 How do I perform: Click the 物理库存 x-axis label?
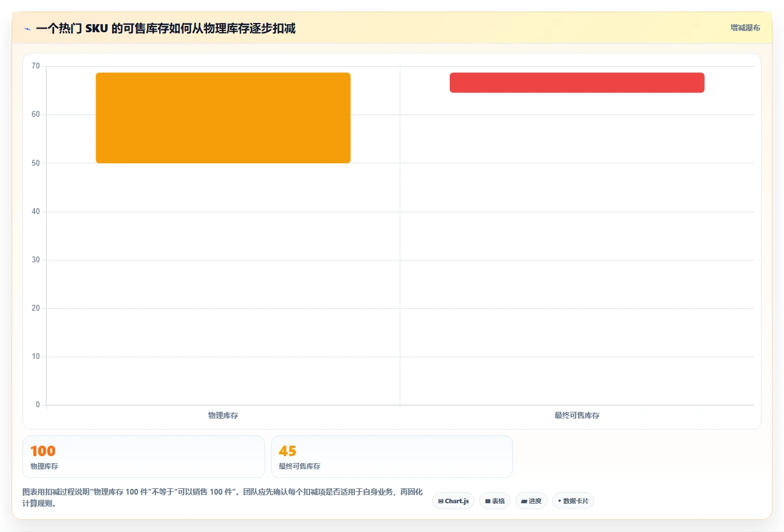223,415
